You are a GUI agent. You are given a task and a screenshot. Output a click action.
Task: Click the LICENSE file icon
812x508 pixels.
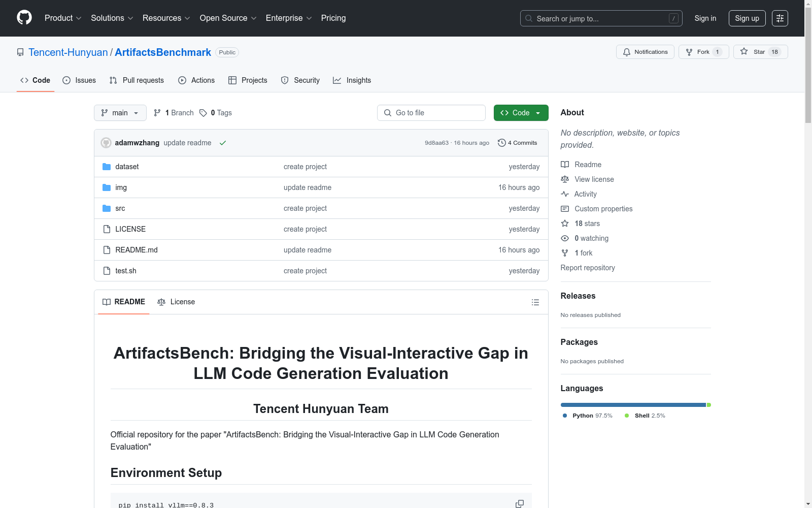[107, 229]
